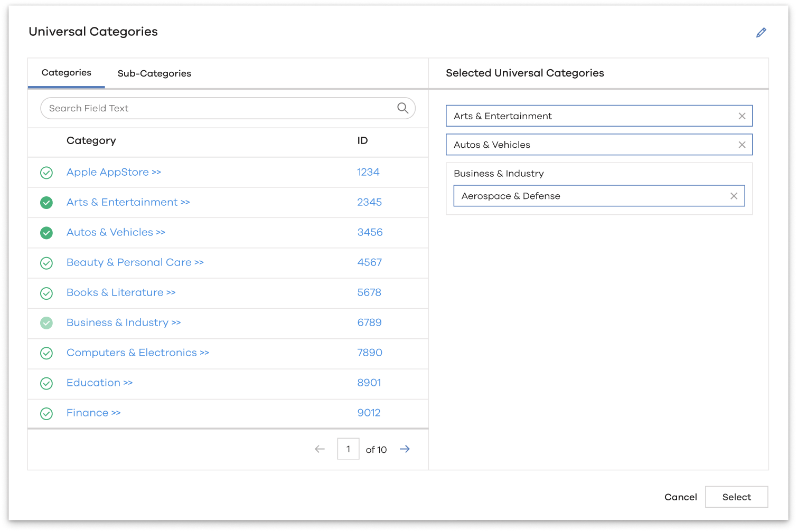Go to the next page arrow
The width and height of the screenshot is (797, 532).
[405, 449]
